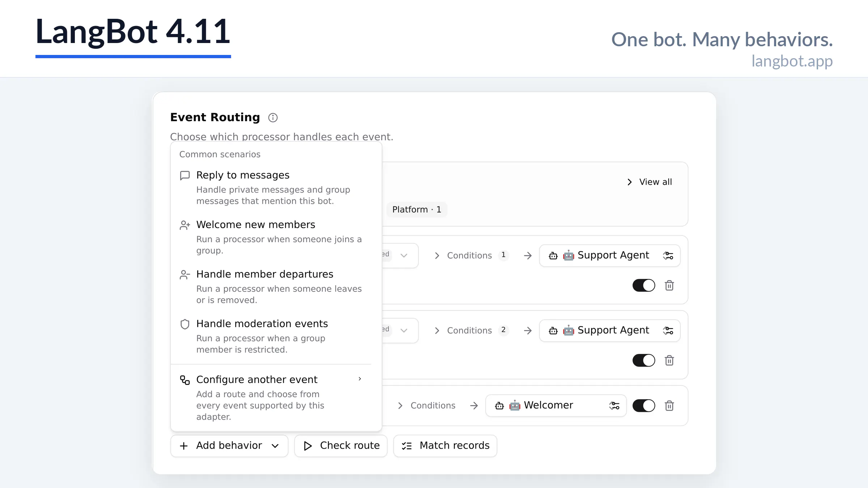Click the arrow after Conditions 2

(x=528, y=330)
